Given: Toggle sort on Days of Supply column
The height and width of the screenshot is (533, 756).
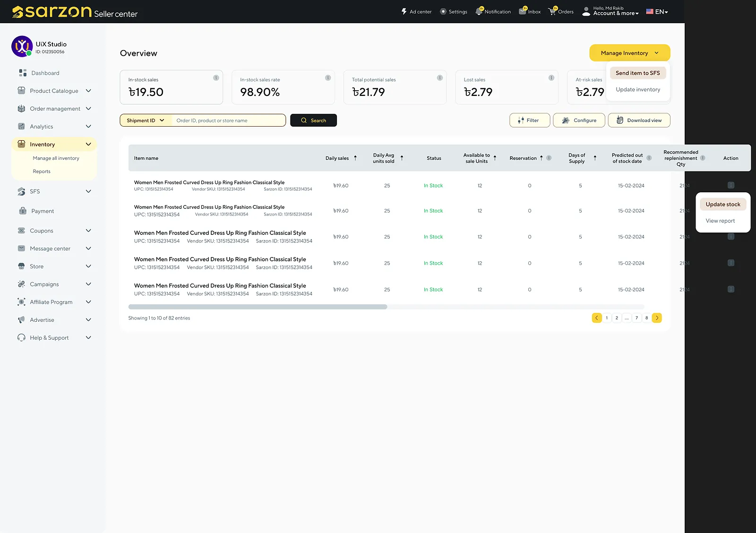Looking at the screenshot, I should pyautogui.click(x=595, y=158).
